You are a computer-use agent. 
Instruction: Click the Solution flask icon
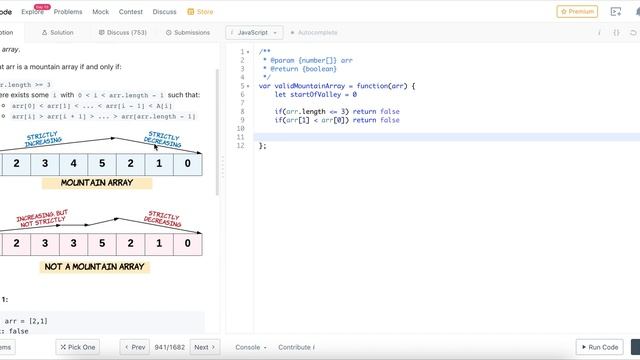click(x=44, y=32)
